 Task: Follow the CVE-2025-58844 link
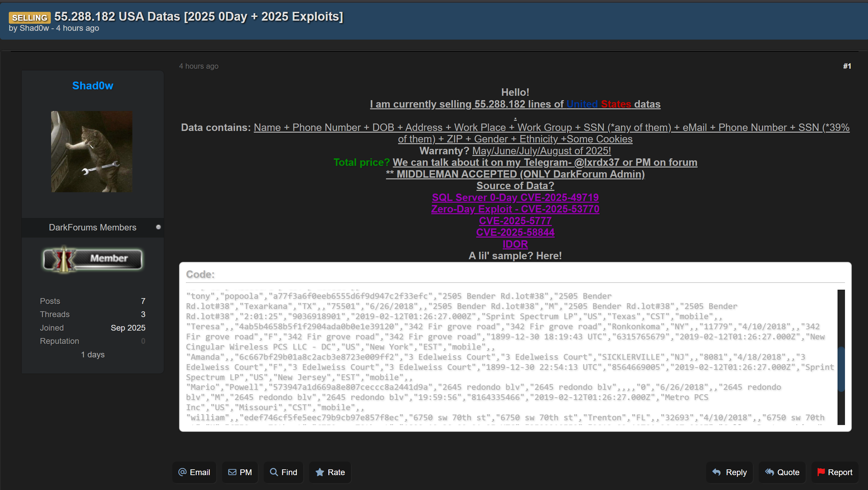point(515,232)
